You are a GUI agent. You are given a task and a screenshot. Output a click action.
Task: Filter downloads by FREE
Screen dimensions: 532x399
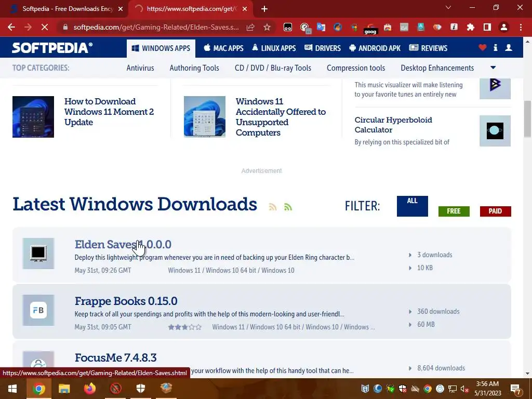coord(454,211)
